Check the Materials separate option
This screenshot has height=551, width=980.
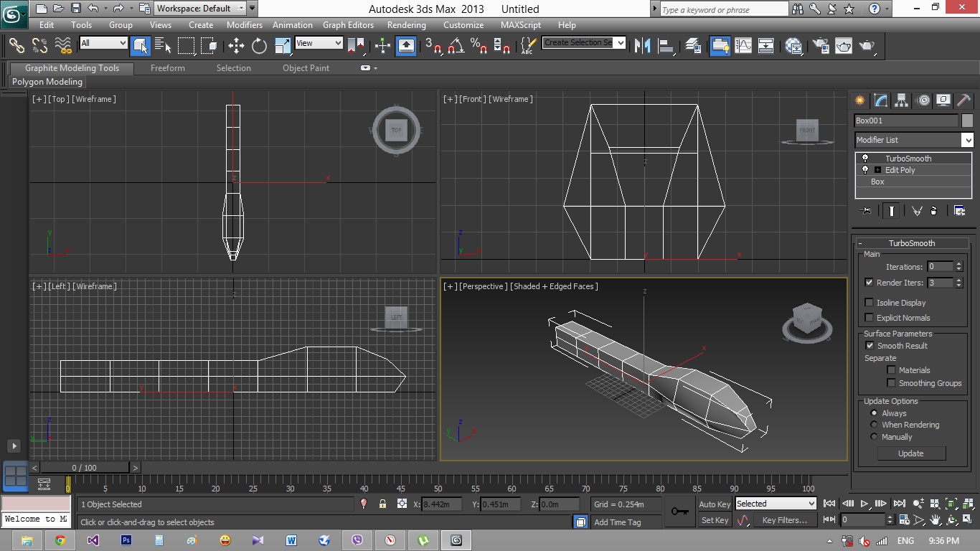click(x=891, y=370)
